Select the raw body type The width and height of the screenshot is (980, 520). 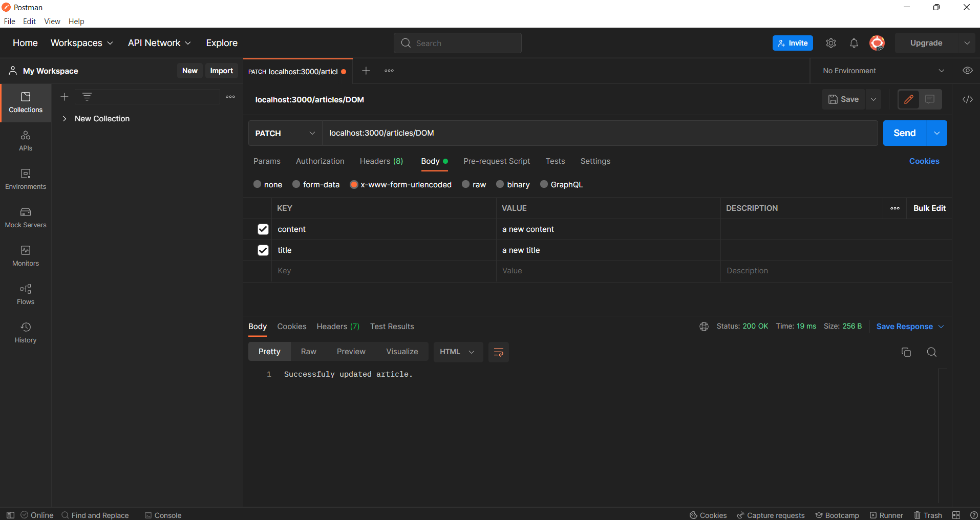[466, 184]
